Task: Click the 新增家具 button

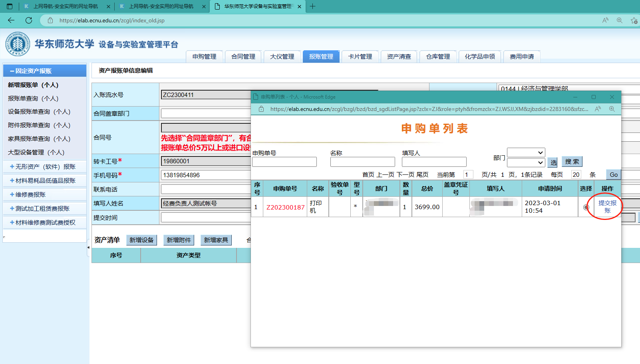Action: pos(216,240)
